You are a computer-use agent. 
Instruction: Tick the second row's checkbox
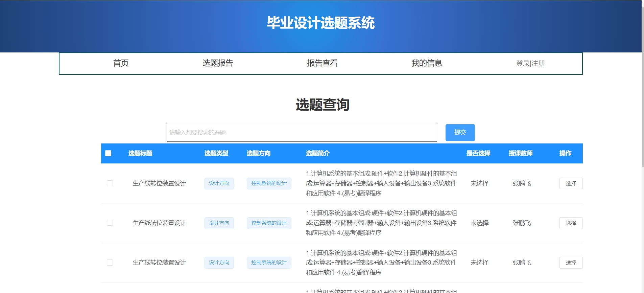(x=110, y=223)
